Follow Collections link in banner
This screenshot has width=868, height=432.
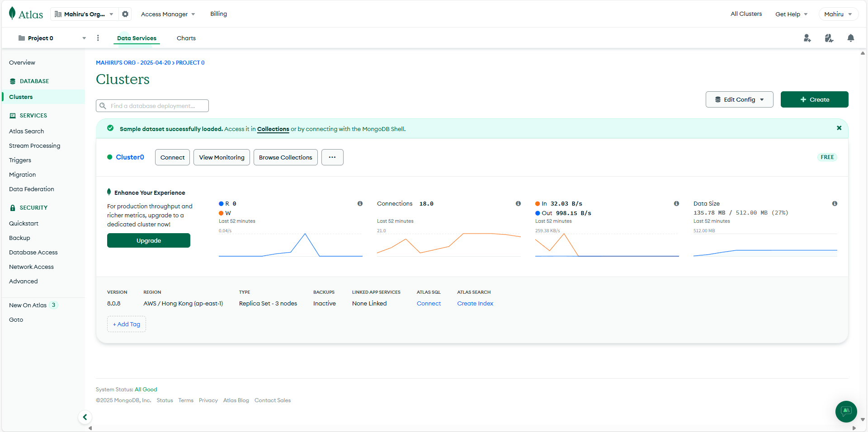(273, 129)
